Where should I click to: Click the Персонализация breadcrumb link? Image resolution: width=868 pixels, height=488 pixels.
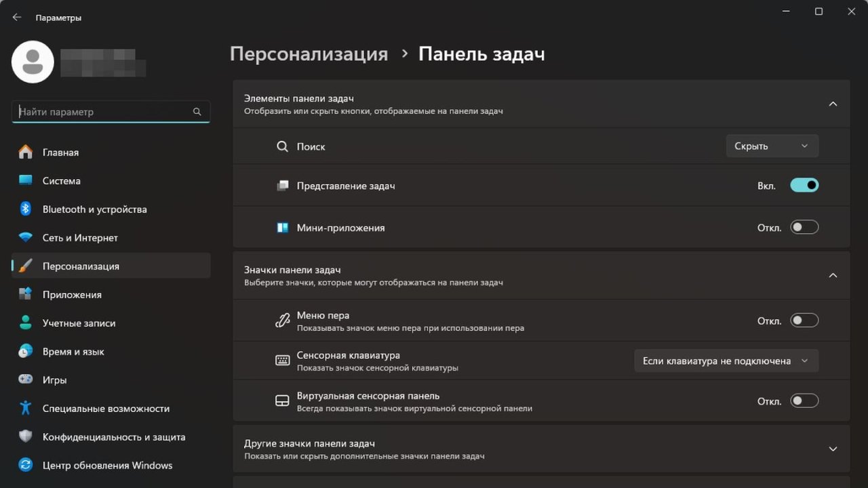pyautogui.click(x=309, y=54)
